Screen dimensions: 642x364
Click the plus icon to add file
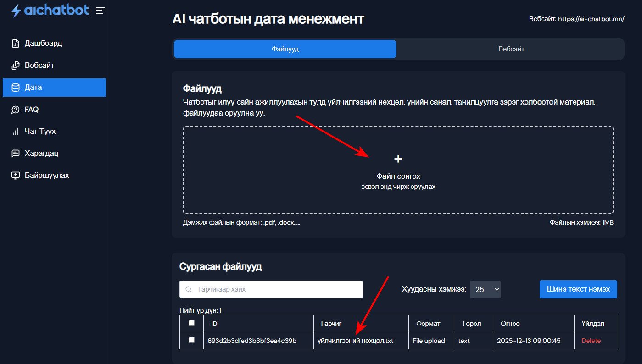(398, 159)
